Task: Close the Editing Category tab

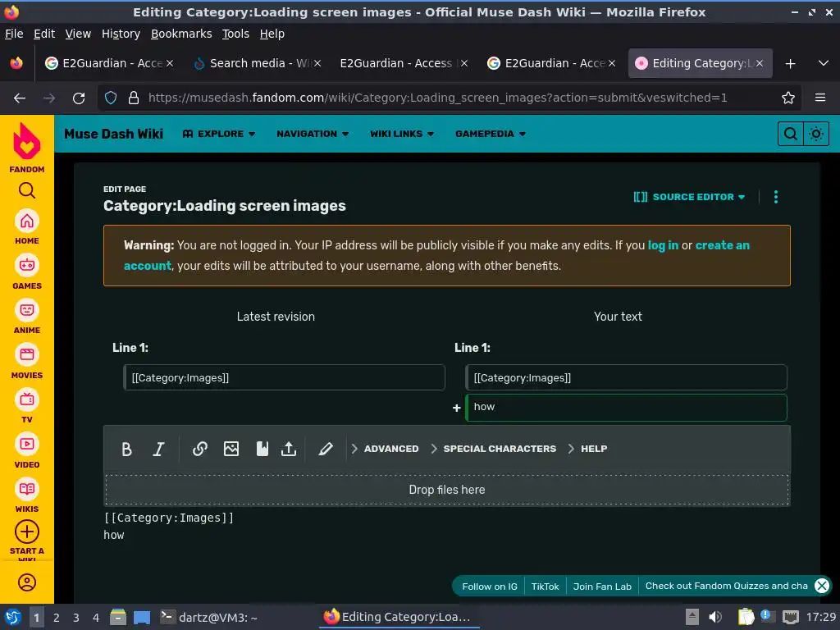Action: point(760,63)
